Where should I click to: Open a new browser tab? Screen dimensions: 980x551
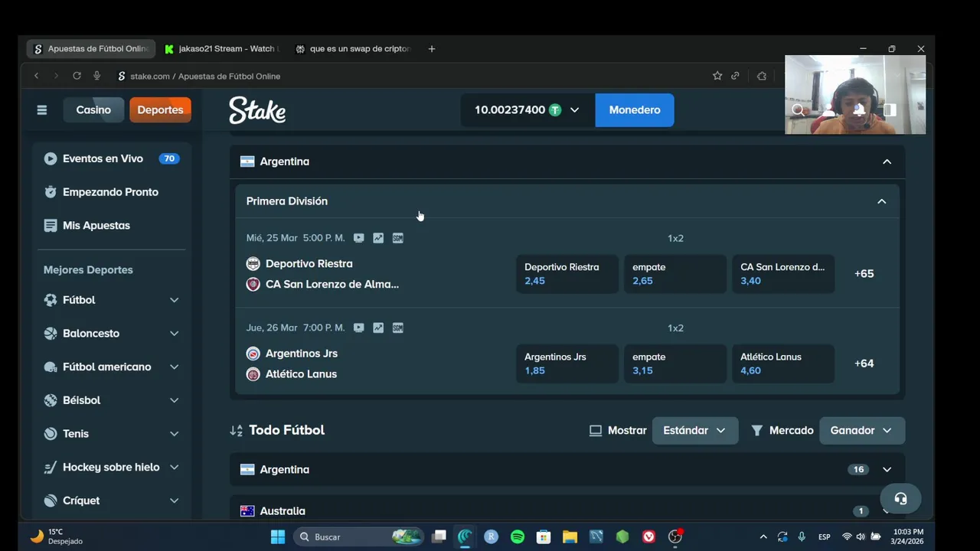(432, 48)
